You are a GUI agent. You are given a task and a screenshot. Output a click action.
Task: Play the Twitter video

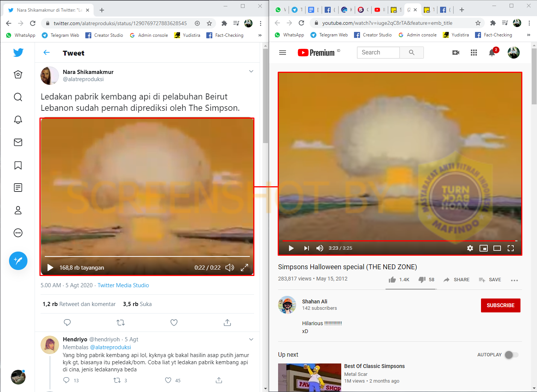pos(50,267)
